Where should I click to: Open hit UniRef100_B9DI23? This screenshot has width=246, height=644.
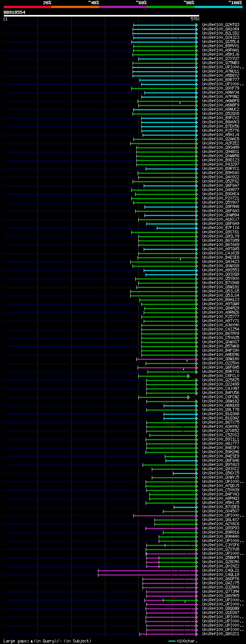(221, 160)
